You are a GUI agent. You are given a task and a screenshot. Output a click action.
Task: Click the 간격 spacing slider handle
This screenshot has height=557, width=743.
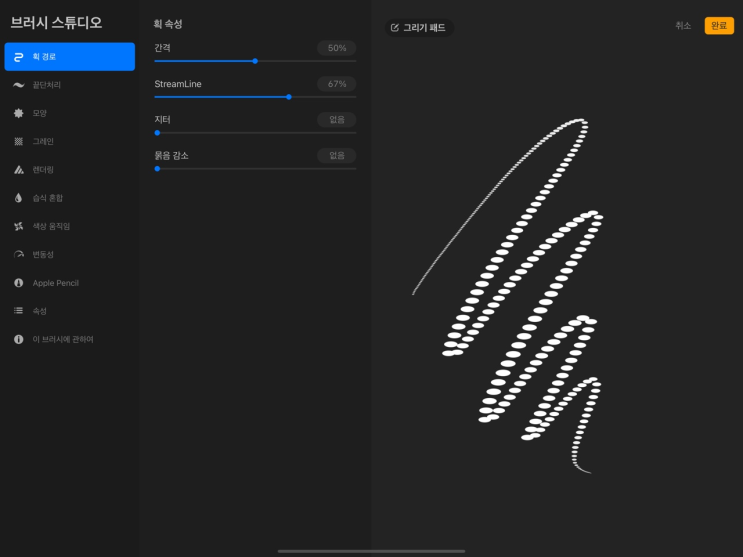click(x=255, y=61)
